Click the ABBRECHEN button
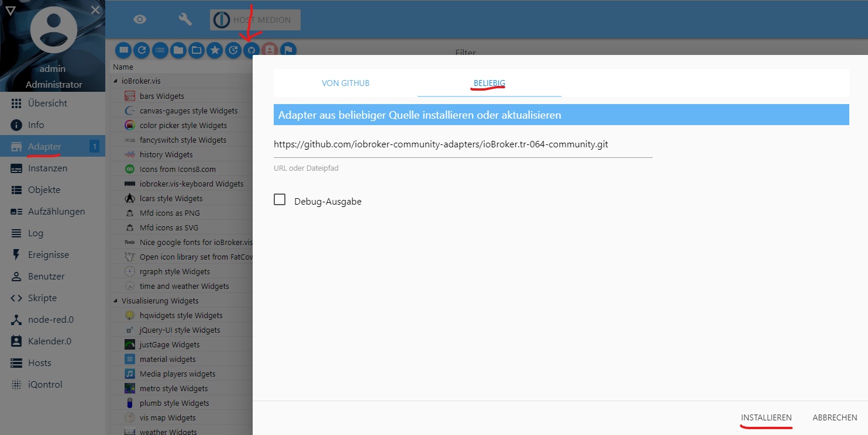 coord(835,417)
